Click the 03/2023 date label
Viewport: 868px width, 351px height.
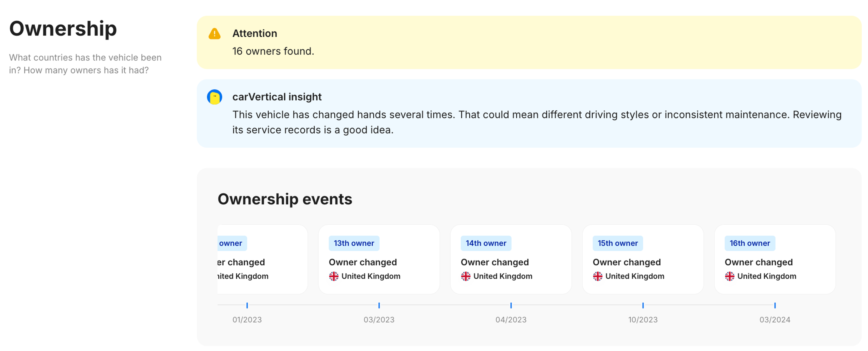[379, 320]
